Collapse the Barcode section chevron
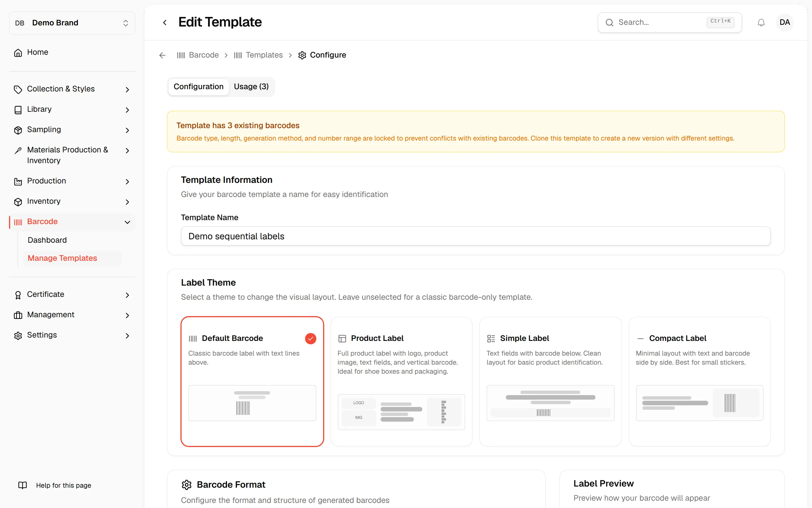 127,222
